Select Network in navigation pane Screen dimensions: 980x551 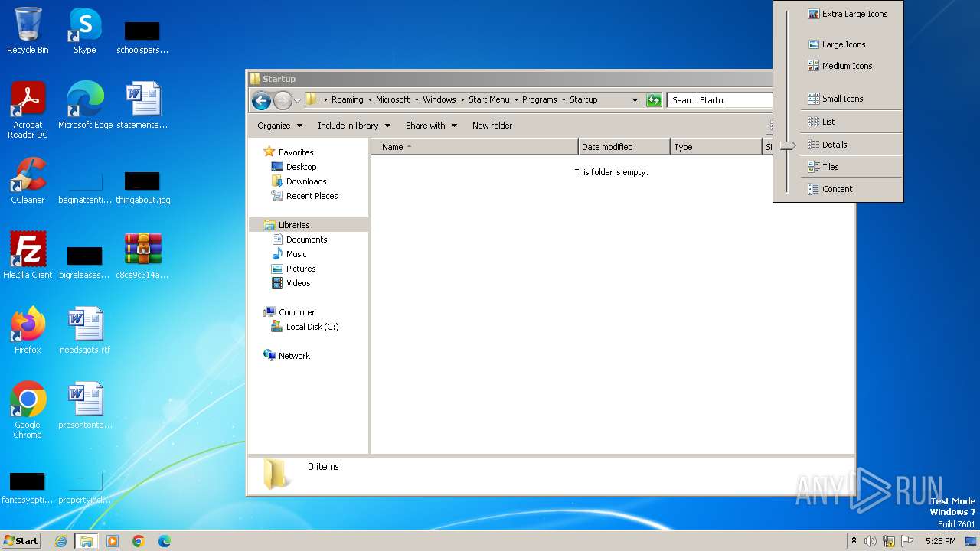[287, 356]
